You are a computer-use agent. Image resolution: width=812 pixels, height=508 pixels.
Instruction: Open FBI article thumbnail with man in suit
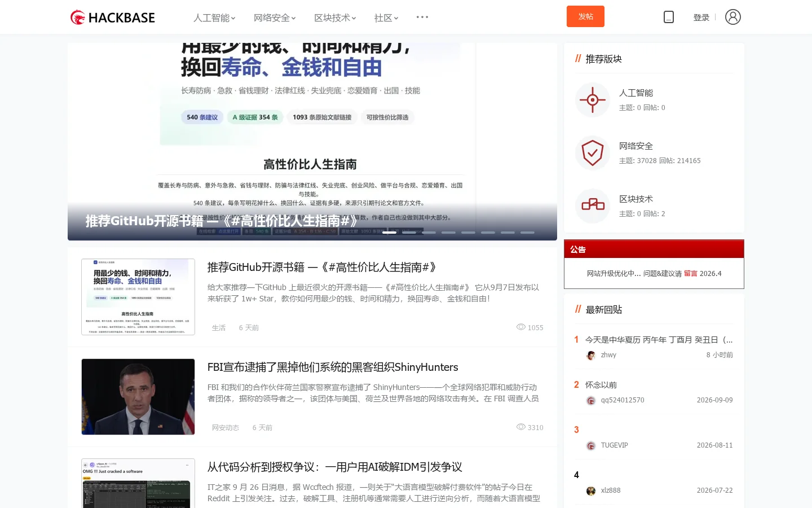[138, 397]
